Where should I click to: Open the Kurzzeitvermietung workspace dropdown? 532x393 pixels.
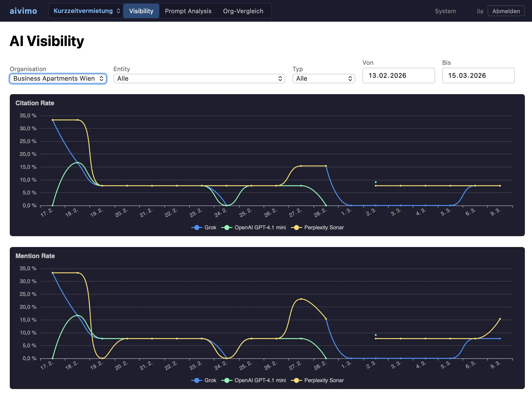86,11
